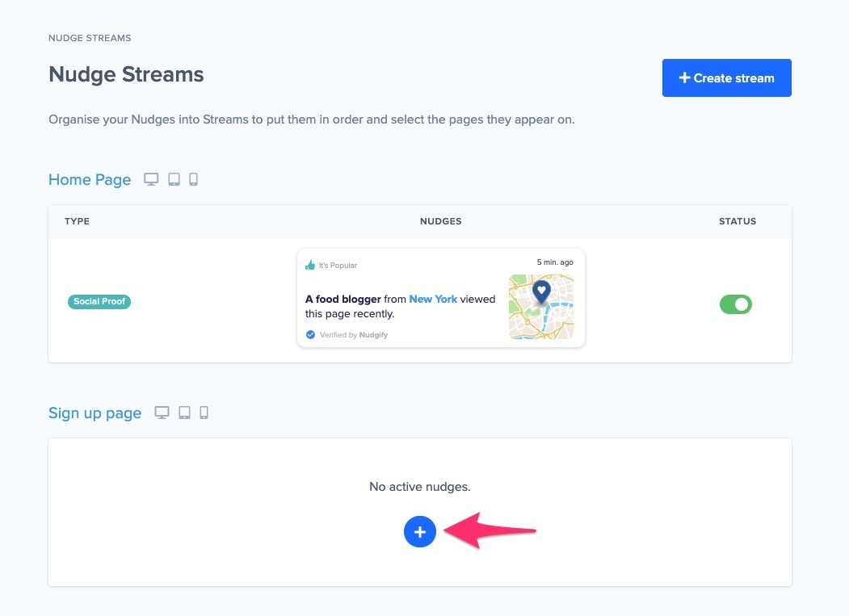The height and width of the screenshot is (616, 849).
Task: Click the Create stream button
Action: 727,78
